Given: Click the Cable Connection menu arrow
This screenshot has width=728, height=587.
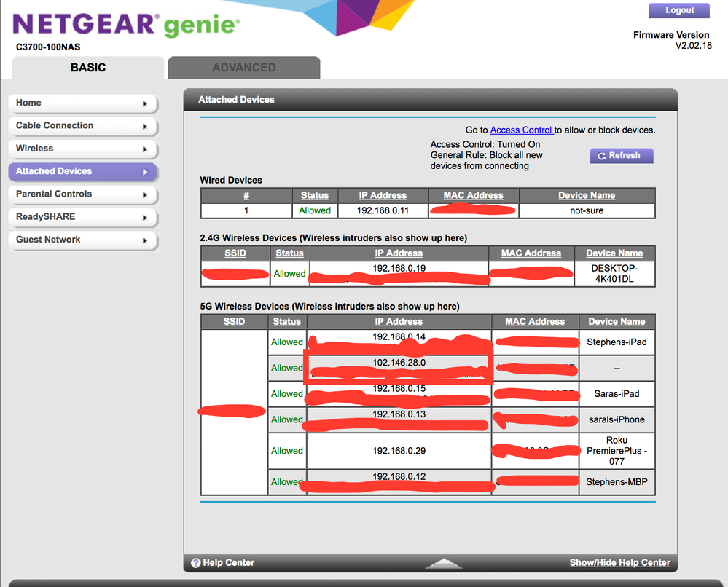Looking at the screenshot, I should (145, 126).
